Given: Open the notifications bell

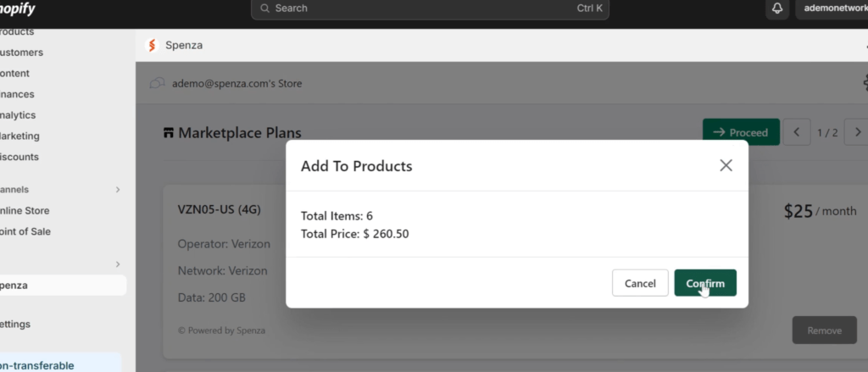Looking at the screenshot, I should [x=777, y=8].
